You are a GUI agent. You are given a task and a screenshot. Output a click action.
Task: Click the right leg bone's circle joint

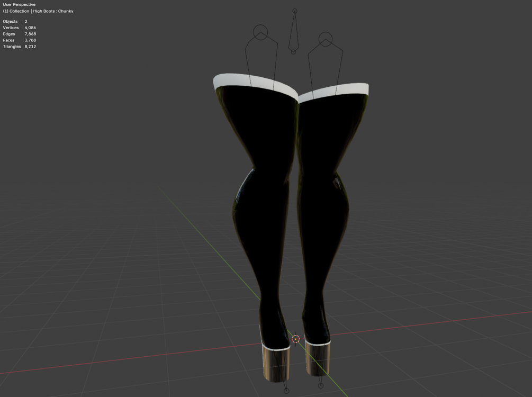point(326,39)
